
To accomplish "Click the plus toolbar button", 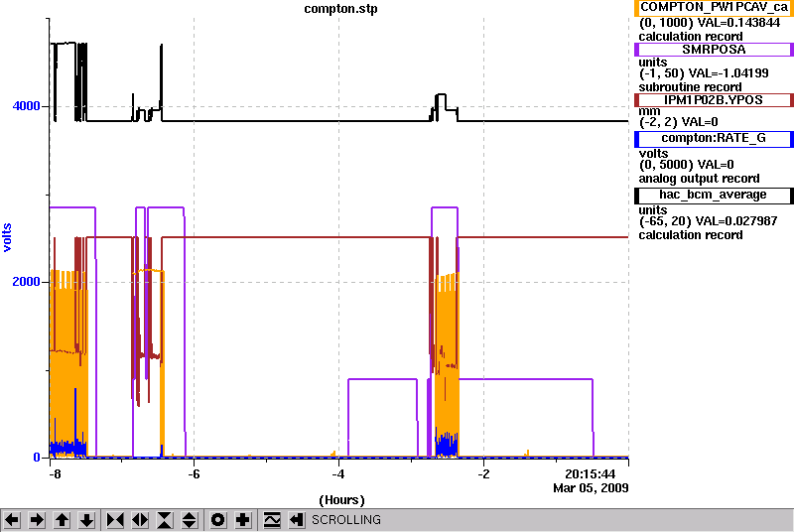I will pos(242,520).
